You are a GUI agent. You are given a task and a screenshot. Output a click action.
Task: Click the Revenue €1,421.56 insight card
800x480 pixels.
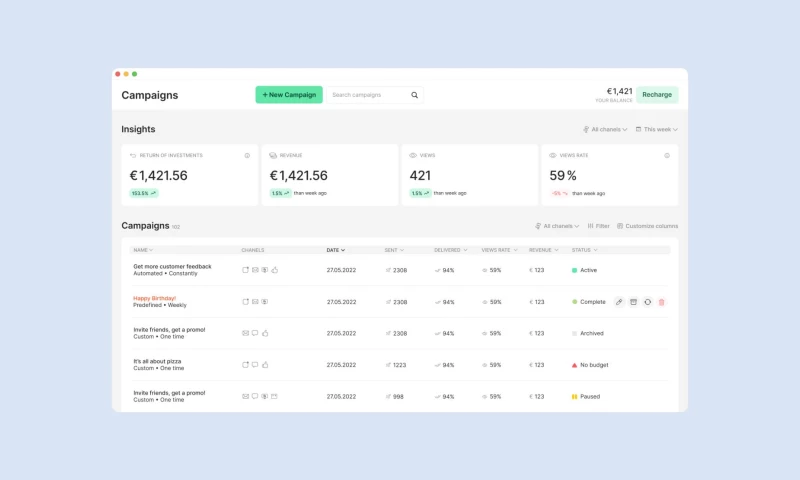(x=330, y=175)
